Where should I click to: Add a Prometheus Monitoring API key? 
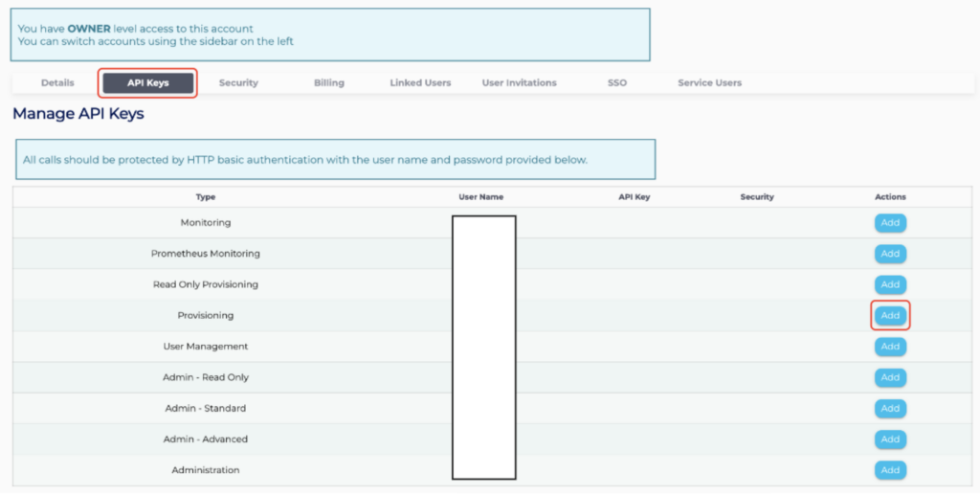(890, 254)
